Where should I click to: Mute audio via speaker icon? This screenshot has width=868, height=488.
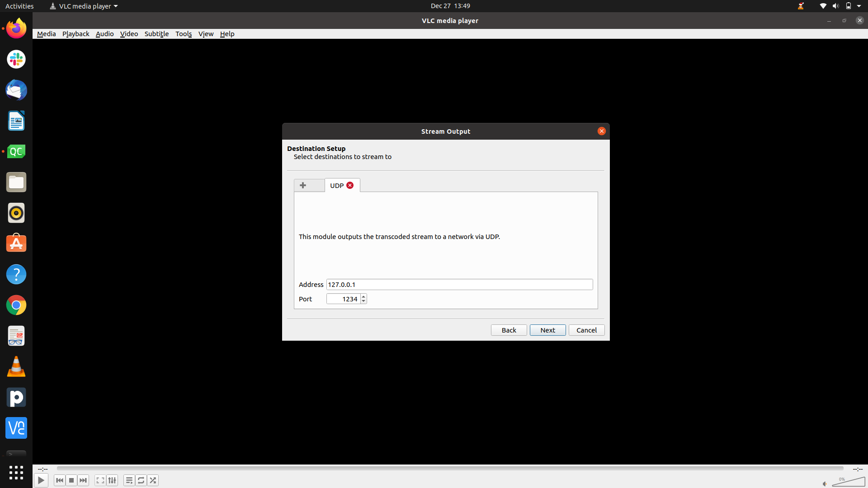tap(825, 484)
